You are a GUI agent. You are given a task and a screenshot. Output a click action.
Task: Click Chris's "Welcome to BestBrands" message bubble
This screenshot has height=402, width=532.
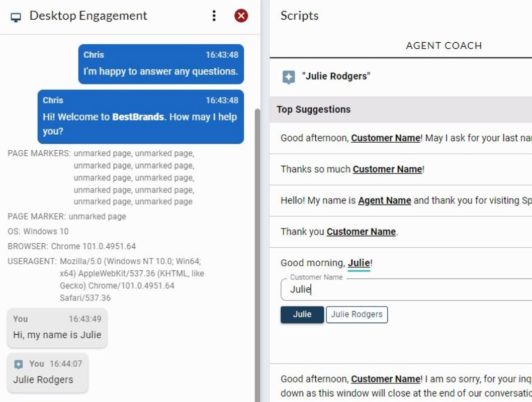pos(140,117)
